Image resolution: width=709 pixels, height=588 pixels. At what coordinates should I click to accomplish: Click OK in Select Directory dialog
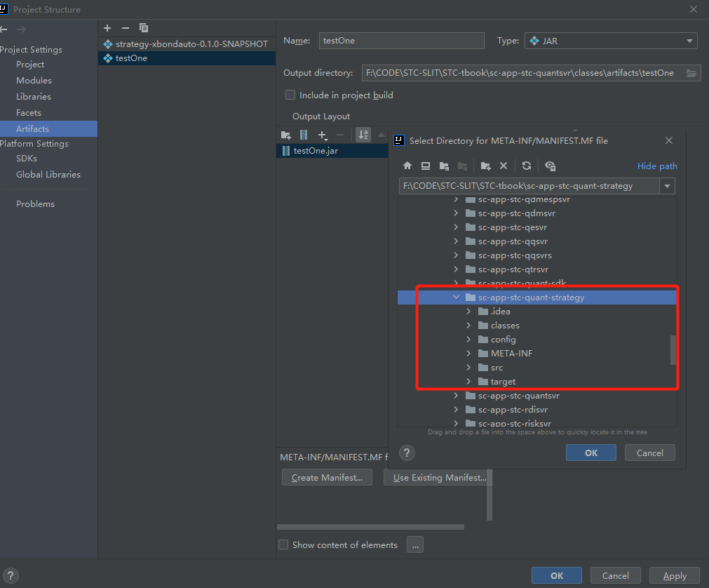coord(591,453)
